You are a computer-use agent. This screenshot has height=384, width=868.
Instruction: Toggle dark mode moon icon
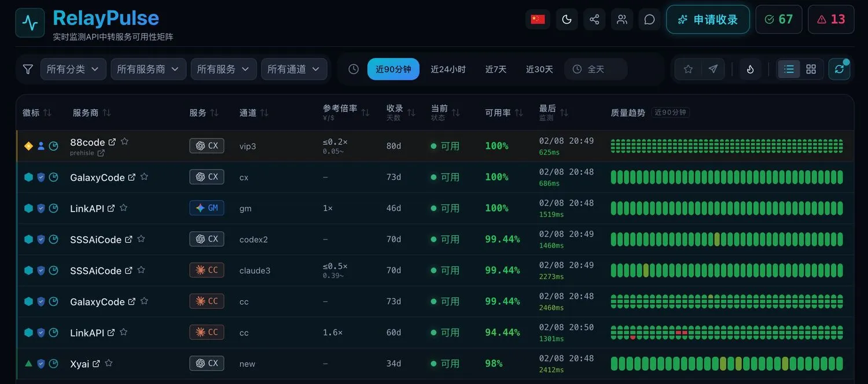(x=567, y=20)
